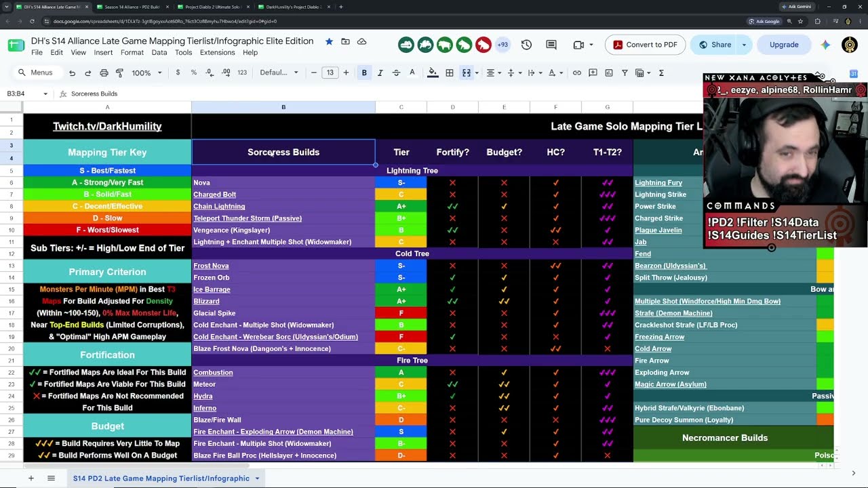Move the document using the folder icon

tap(345, 41)
